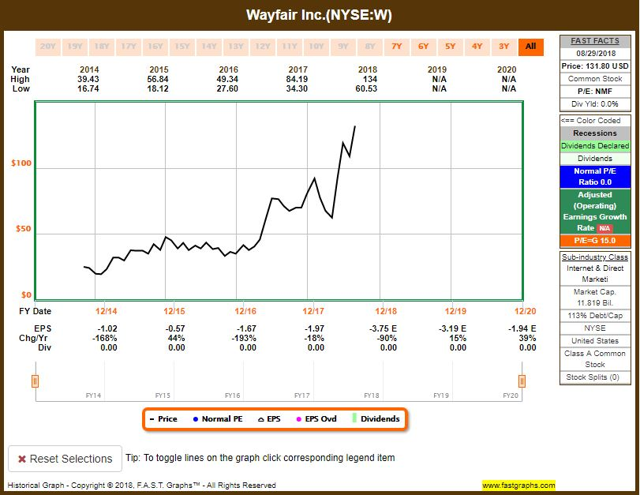Toggle the Price line legend item
Image resolution: width=640 pixels, height=495 pixels.
pyautogui.click(x=164, y=419)
